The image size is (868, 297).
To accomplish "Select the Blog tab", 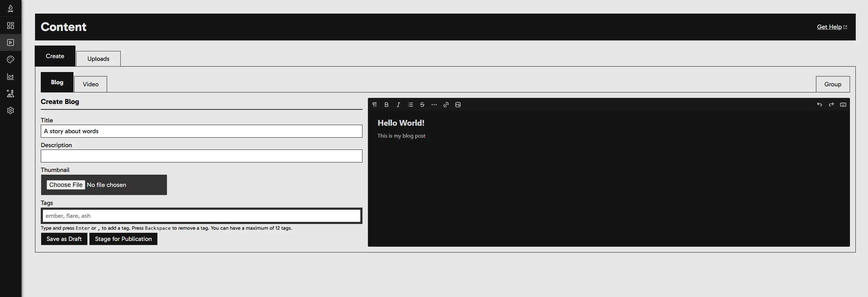I will click(x=57, y=82).
